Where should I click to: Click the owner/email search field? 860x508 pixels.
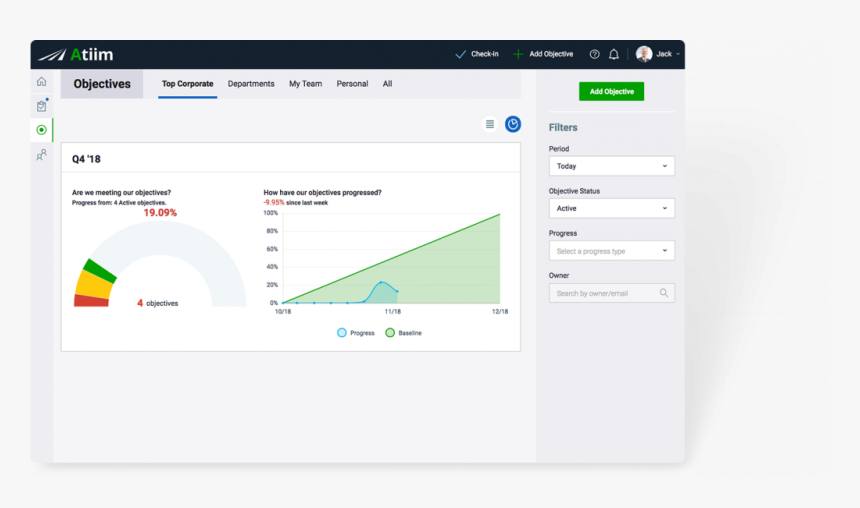[605, 293]
